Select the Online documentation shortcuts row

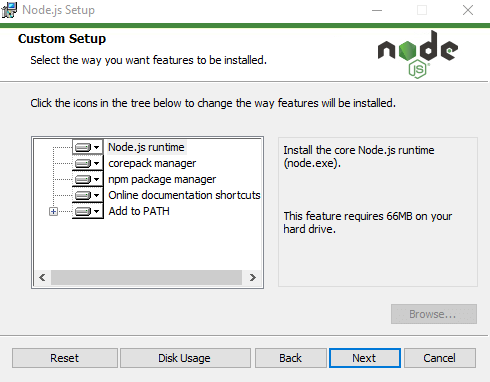(x=184, y=195)
